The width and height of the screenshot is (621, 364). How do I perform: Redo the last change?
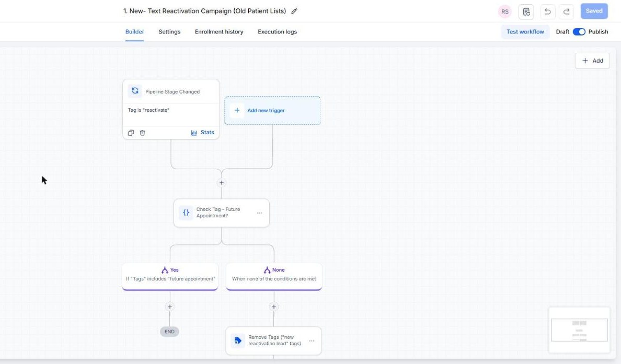click(566, 11)
